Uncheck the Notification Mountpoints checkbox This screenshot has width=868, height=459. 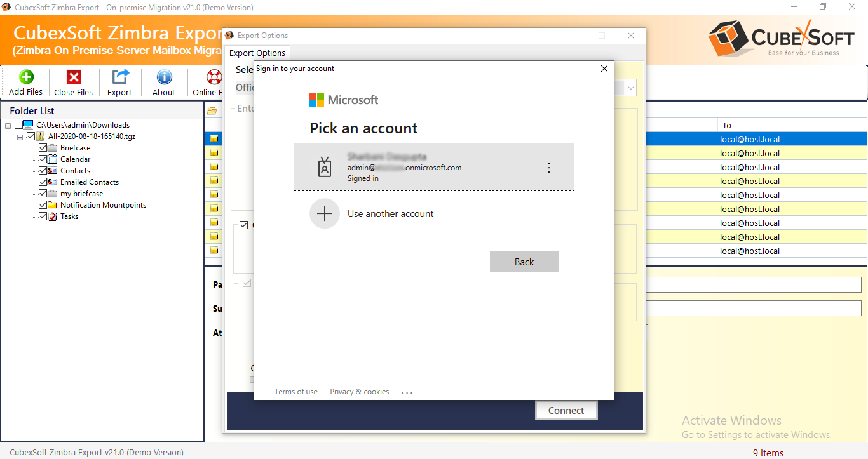(x=43, y=205)
